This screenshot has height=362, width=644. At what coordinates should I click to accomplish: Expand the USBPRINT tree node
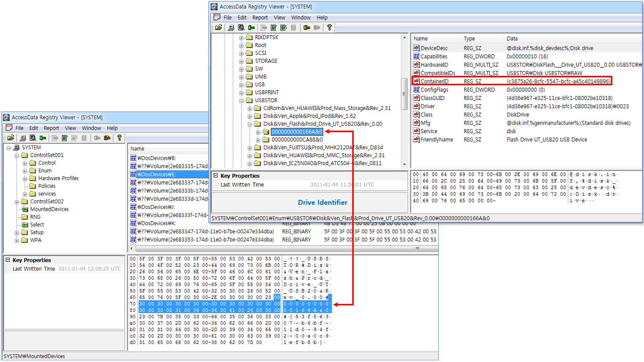(x=241, y=92)
